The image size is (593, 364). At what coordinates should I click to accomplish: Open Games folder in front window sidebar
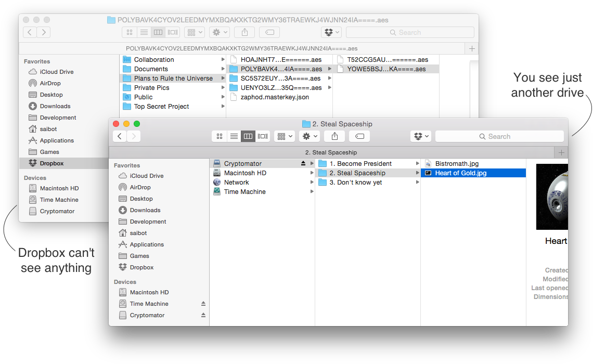tap(139, 256)
